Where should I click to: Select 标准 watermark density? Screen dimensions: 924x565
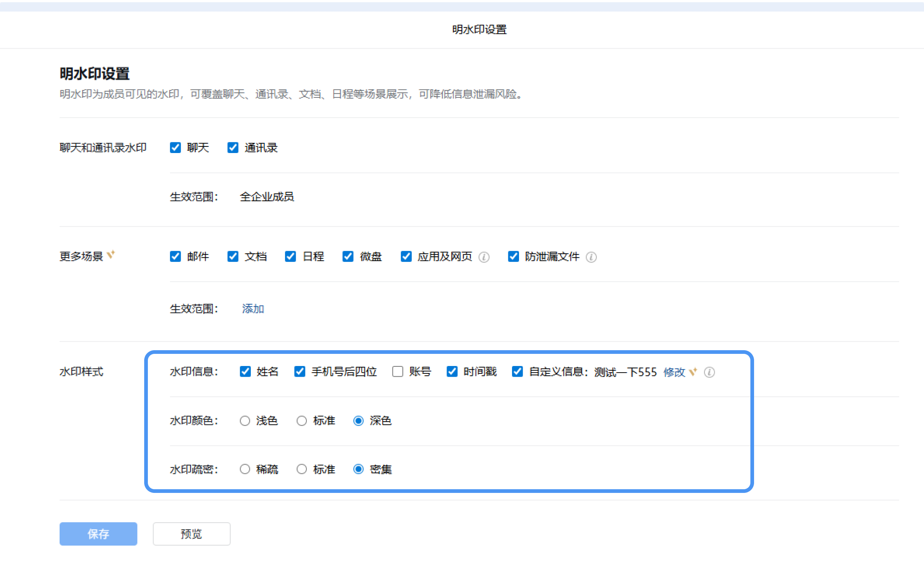click(x=302, y=469)
